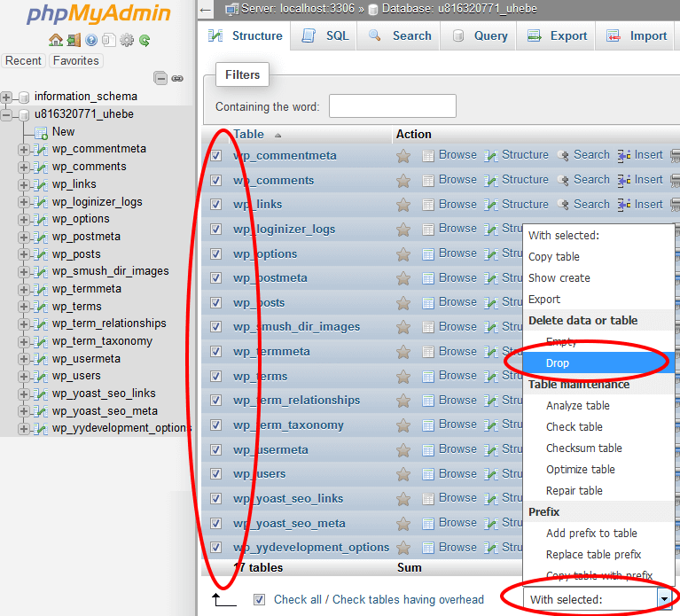The image size is (680, 616).
Task: Expand wp_users tree node
Action: pos(24,377)
